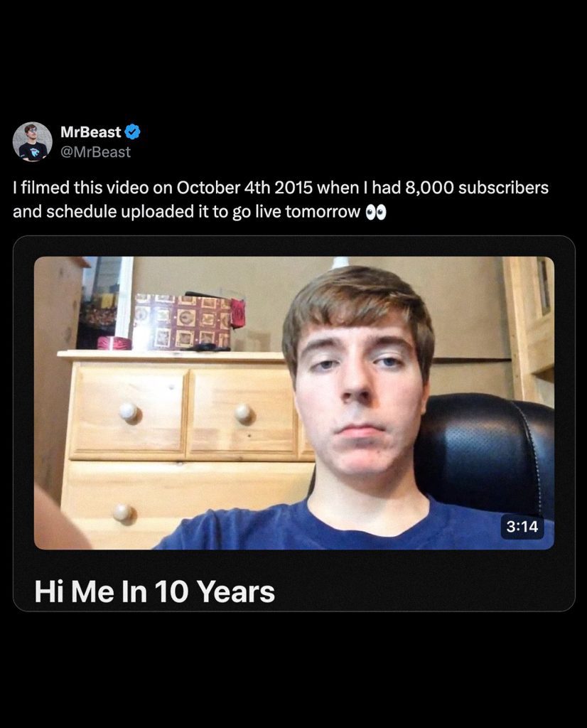587x728 pixels.
Task: Click the 3:14 video duration badge
Action: 522,527
